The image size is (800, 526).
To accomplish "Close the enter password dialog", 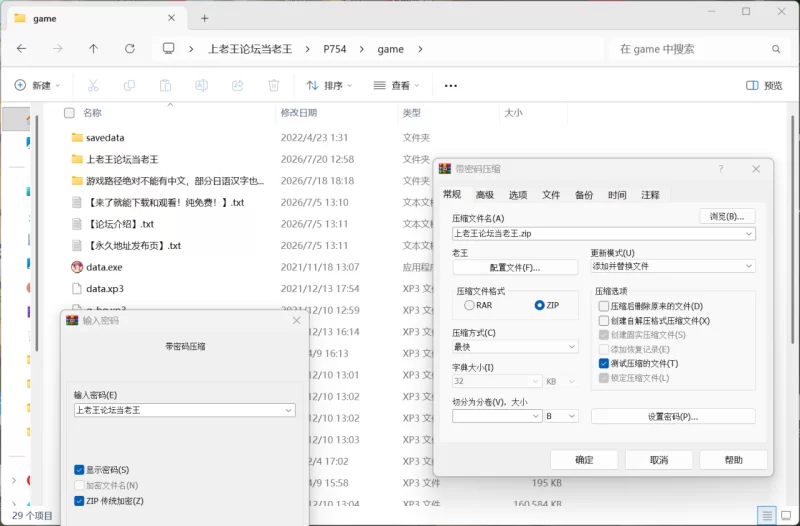I will tap(296, 320).
